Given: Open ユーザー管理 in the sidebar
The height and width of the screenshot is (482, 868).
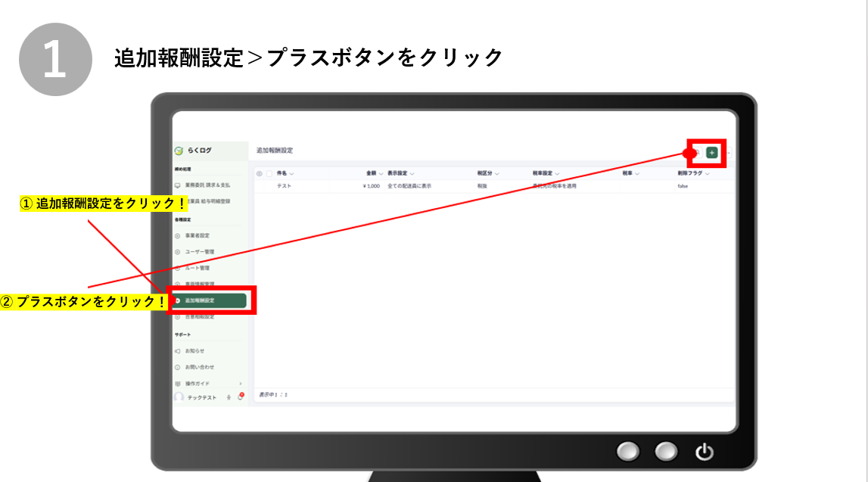Looking at the screenshot, I should click(x=199, y=251).
